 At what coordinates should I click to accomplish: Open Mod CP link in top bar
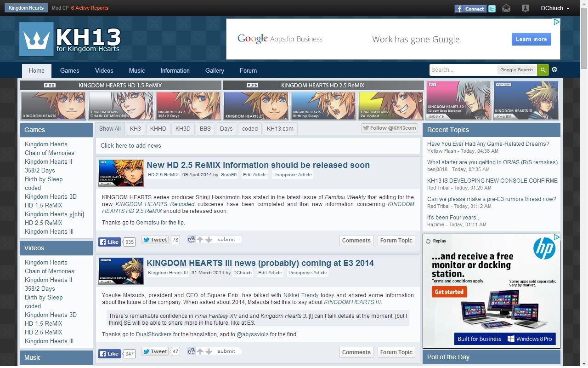(60, 8)
